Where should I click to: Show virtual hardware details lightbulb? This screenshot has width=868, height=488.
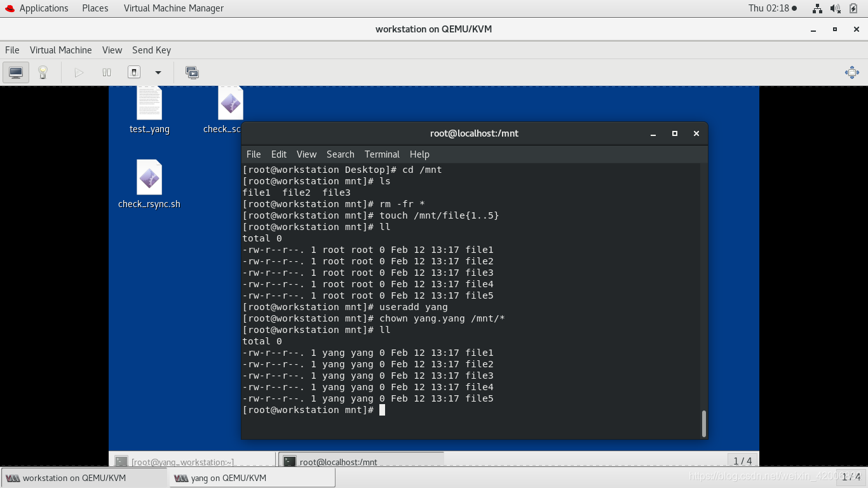coord(43,72)
